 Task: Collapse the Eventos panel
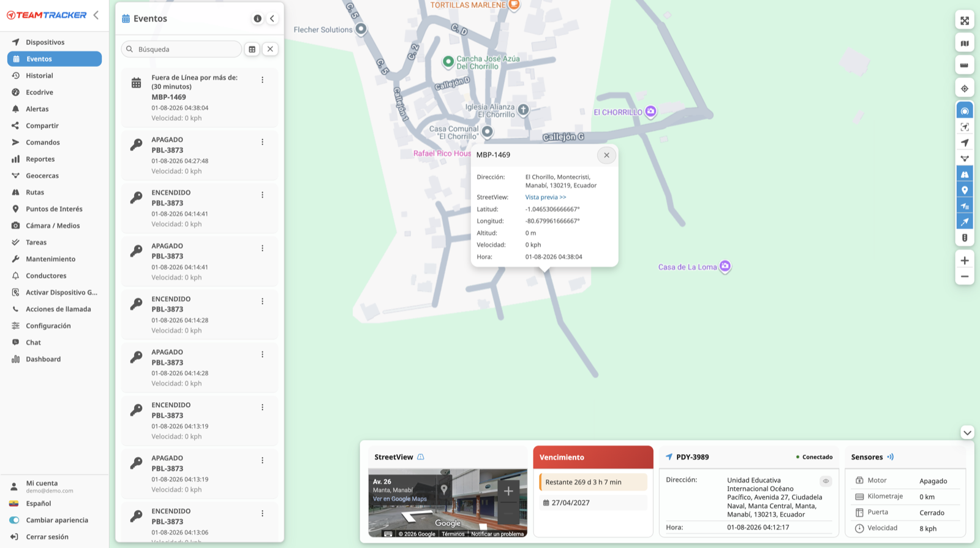pos(272,18)
